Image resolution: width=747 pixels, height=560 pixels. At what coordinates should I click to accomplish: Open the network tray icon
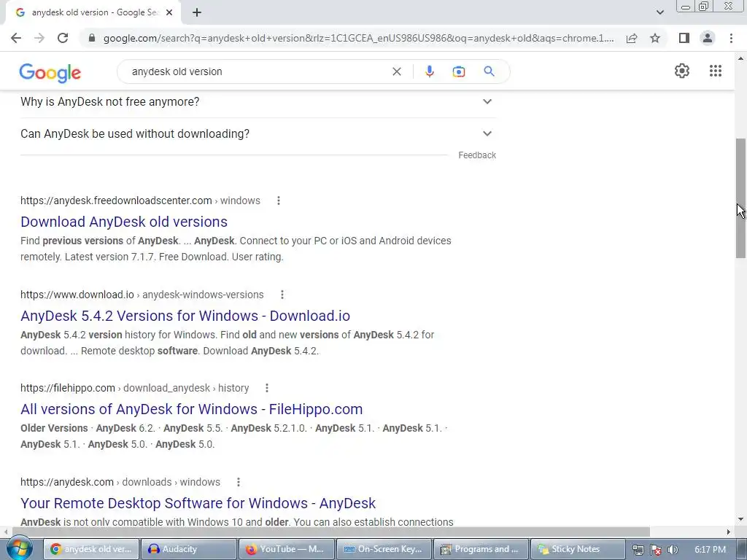coord(638,550)
